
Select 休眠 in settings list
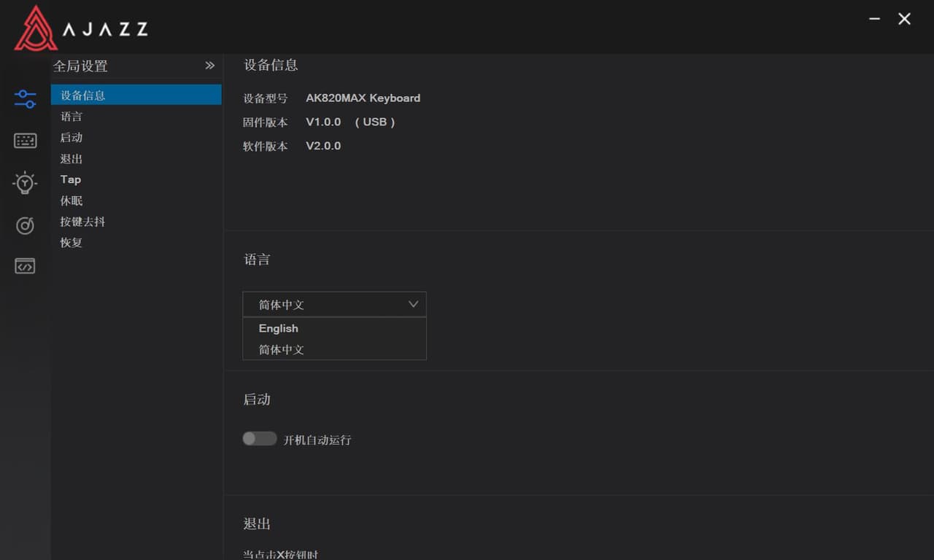click(136, 201)
